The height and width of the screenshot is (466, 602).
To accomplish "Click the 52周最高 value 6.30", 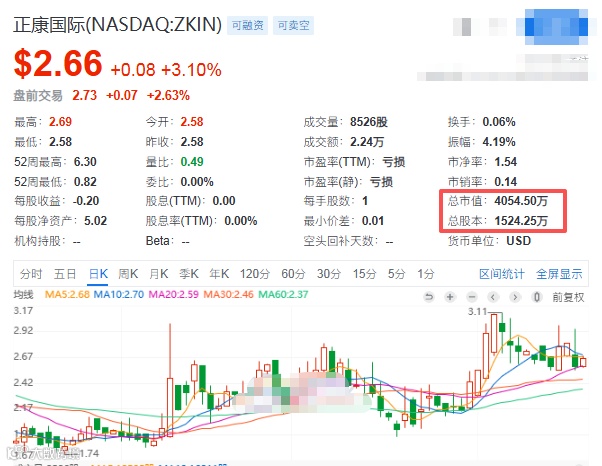I will pyautogui.click(x=85, y=162).
